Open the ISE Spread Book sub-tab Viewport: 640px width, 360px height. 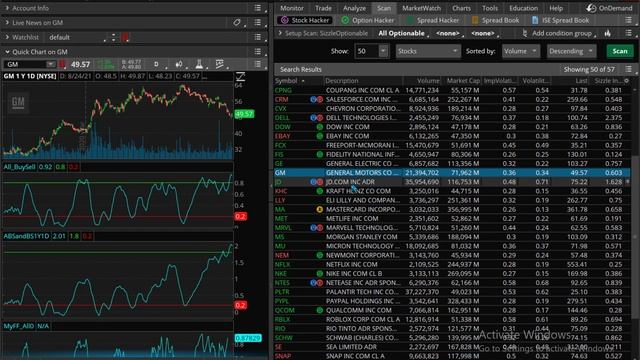[x=560, y=20]
